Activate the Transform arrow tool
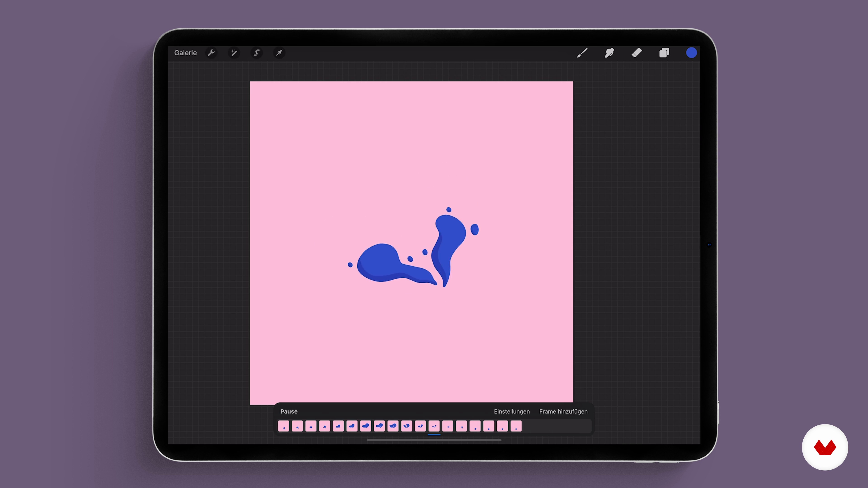868x488 pixels. tap(279, 53)
